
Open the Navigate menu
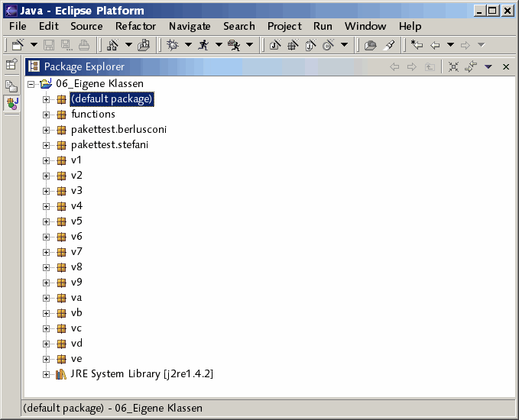tap(189, 26)
